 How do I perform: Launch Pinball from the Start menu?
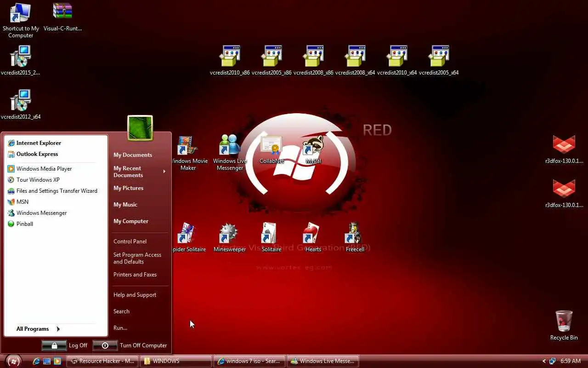[x=56, y=224]
